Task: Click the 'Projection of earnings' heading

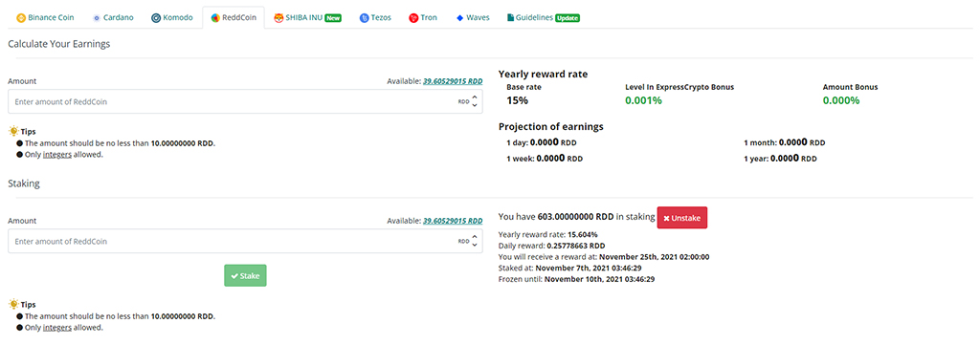Action: coord(550,127)
